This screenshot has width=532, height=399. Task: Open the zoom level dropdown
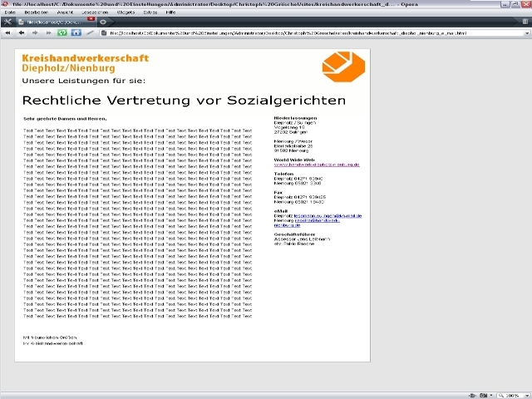pyautogui.click(x=526, y=394)
